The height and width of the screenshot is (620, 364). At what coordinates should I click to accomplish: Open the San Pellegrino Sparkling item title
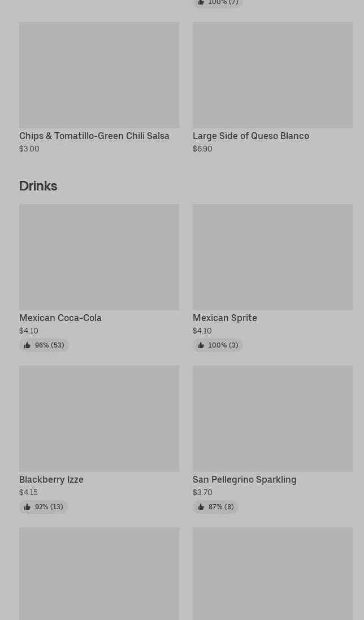[244, 479]
